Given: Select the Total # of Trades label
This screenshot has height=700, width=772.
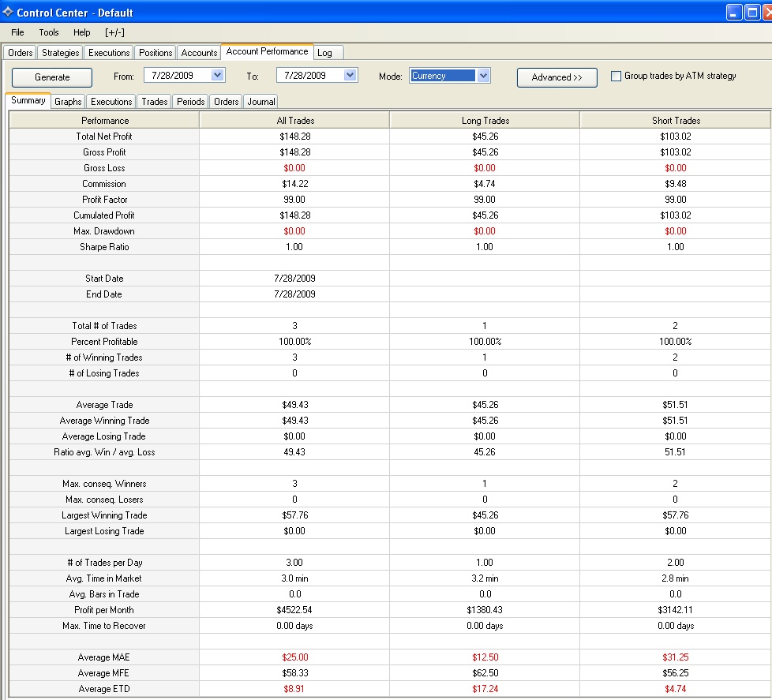Looking at the screenshot, I should pos(104,326).
